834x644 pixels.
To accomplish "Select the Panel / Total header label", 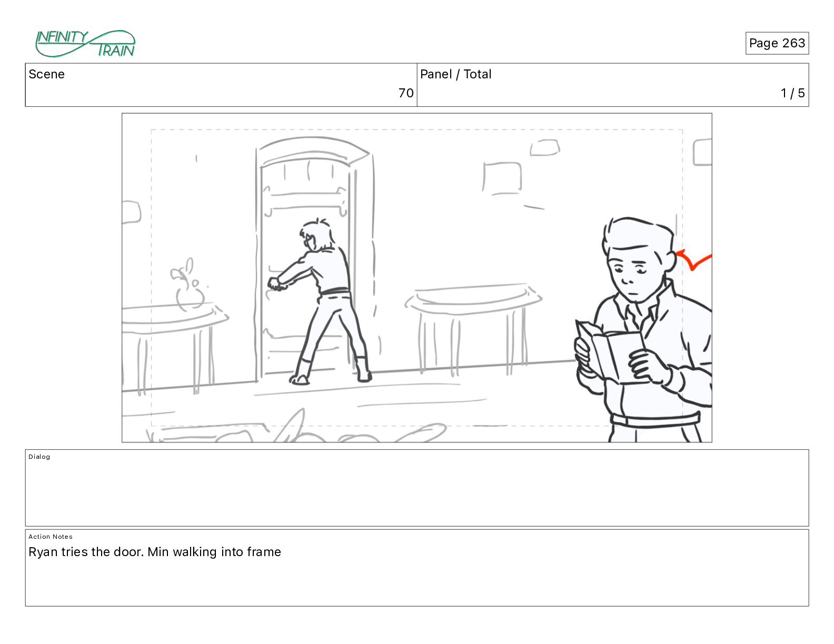I will tap(455, 74).
